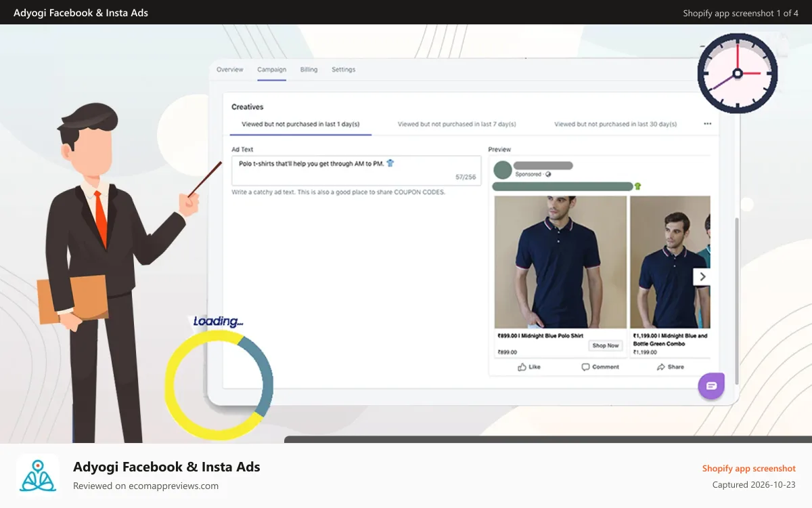812x508 pixels.
Task: Click the 'Preview' label
Action: pyautogui.click(x=499, y=150)
